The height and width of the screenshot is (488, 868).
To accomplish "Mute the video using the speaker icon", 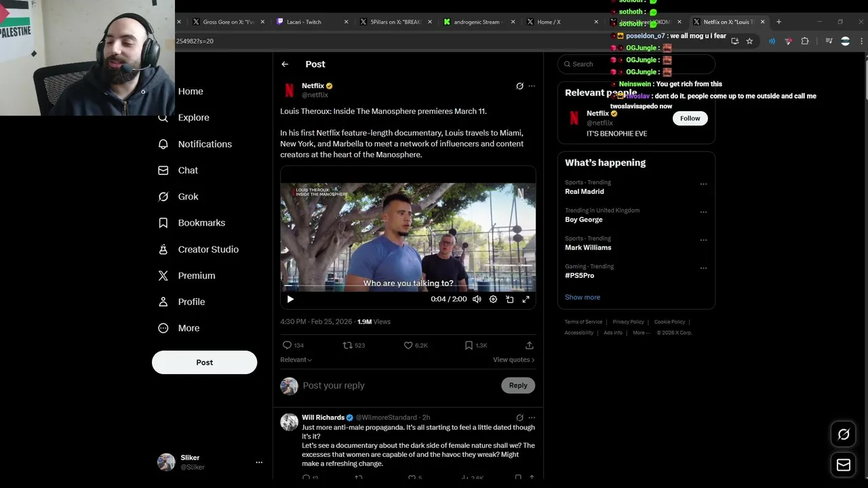I will pyautogui.click(x=477, y=299).
